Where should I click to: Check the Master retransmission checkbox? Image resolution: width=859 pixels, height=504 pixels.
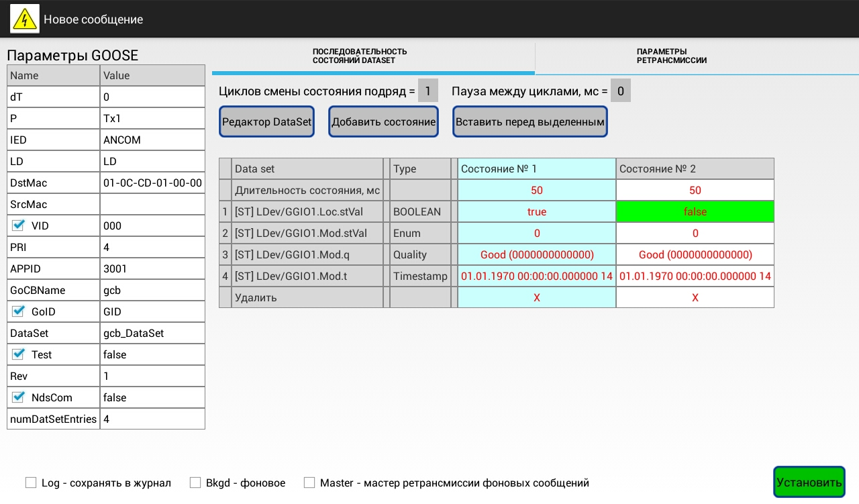[x=309, y=483]
